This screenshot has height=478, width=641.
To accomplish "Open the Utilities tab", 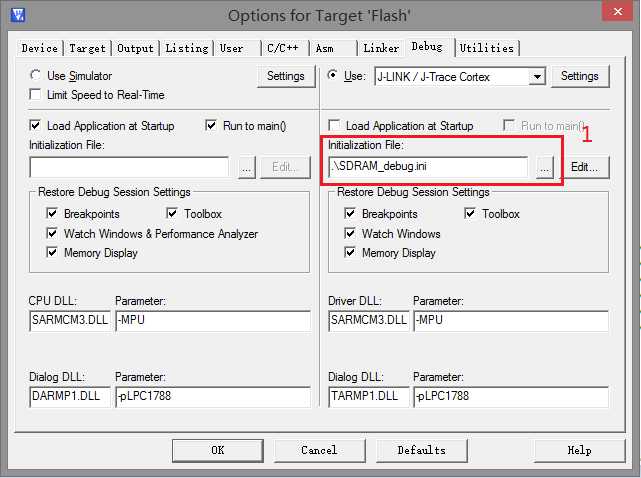I will [x=487, y=48].
